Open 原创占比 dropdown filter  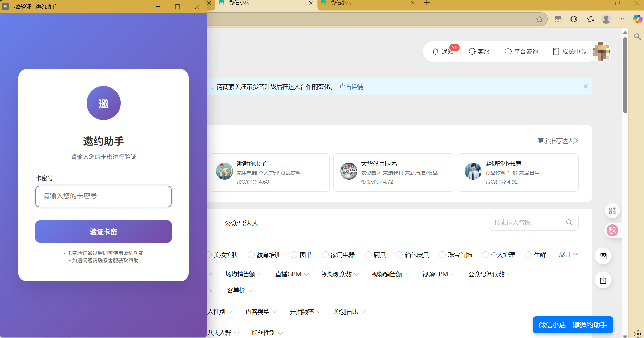pyautogui.click(x=350, y=312)
